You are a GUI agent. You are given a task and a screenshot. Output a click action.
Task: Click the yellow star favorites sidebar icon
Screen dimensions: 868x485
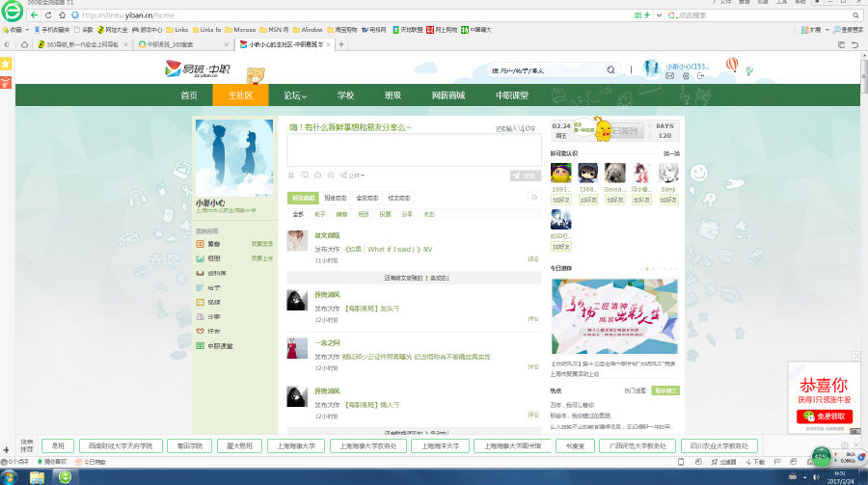point(6,63)
